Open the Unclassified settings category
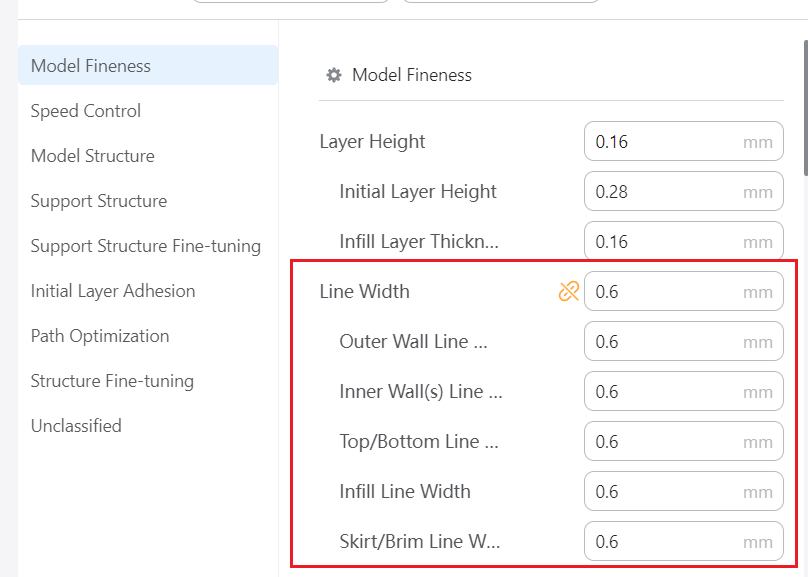This screenshot has width=808, height=577. point(76,426)
